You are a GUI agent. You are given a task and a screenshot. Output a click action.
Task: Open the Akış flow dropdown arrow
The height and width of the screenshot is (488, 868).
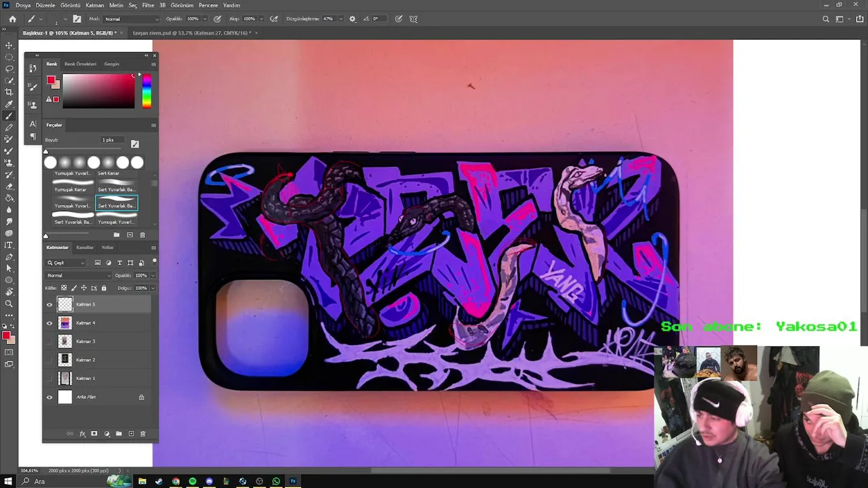pyautogui.click(x=261, y=19)
